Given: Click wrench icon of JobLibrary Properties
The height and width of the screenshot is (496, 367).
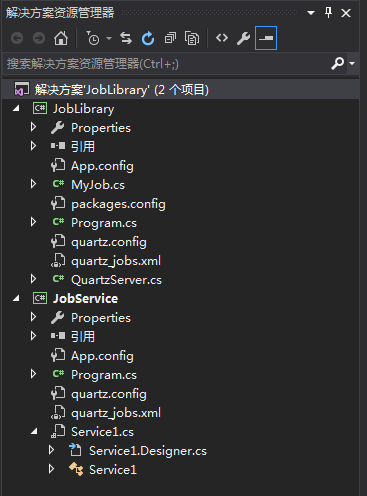Looking at the screenshot, I should tap(58, 127).
